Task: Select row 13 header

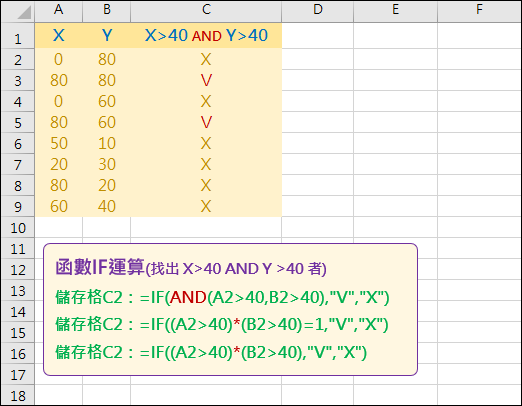Action: (x=18, y=290)
